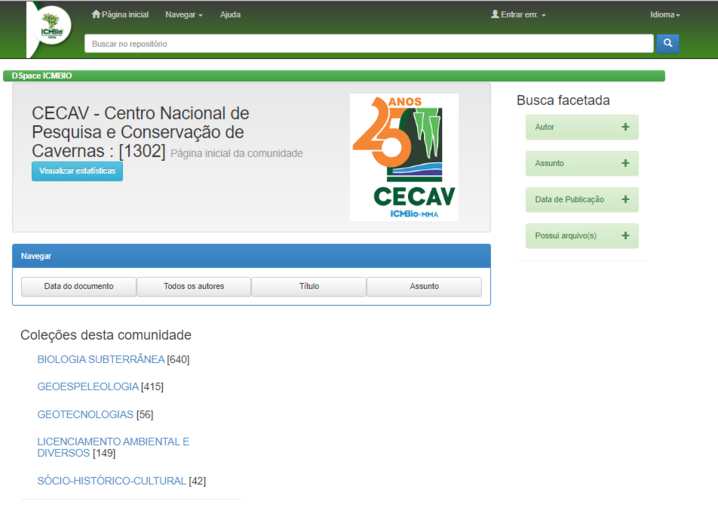Click the CECAV community title text
This screenshot has height=523, width=718.
(141, 132)
